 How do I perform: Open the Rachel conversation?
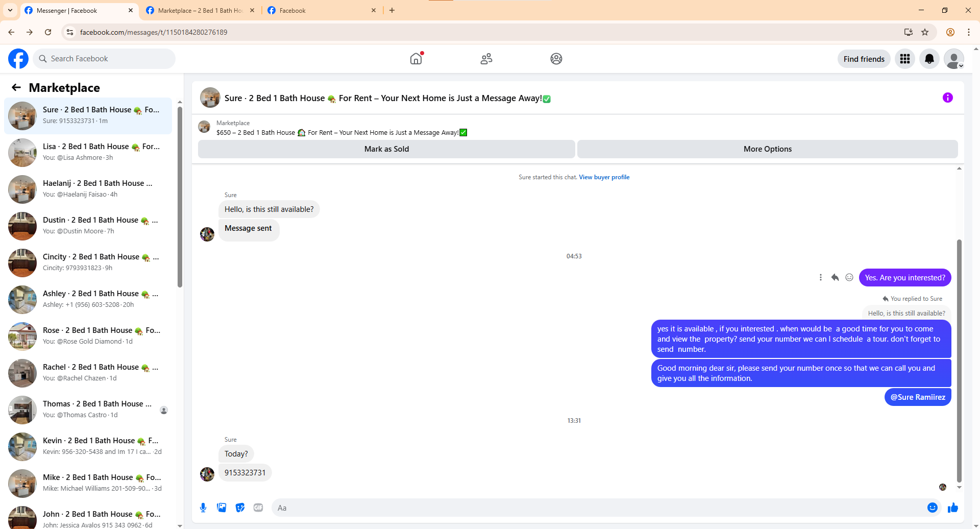coord(88,373)
